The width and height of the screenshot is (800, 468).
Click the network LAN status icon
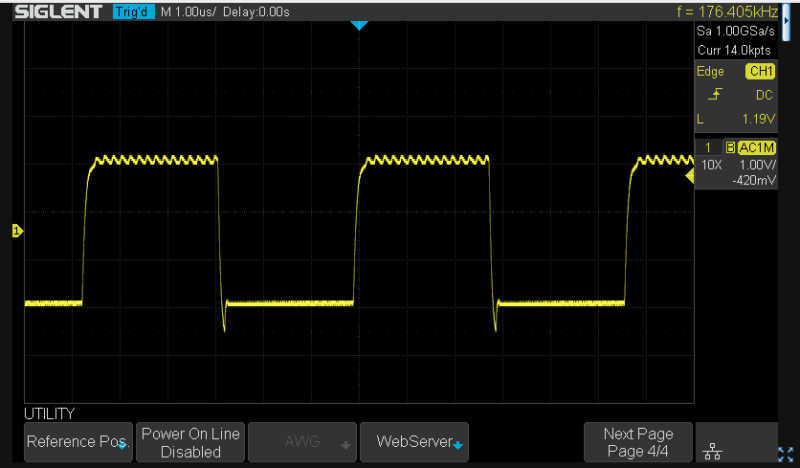click(x=713, y=452)
